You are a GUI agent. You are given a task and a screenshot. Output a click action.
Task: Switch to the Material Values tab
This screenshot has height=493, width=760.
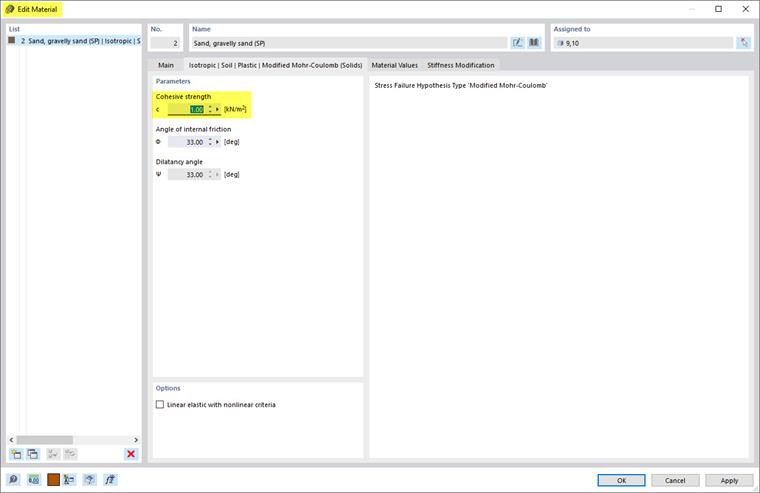point(395,65)
